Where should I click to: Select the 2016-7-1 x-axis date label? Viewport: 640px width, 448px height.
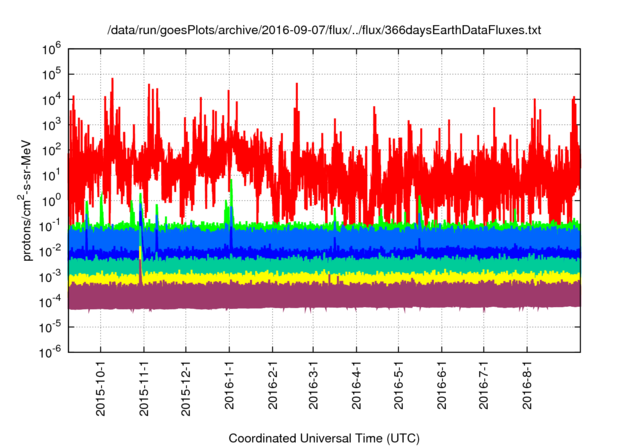click(x=484, y=385)
